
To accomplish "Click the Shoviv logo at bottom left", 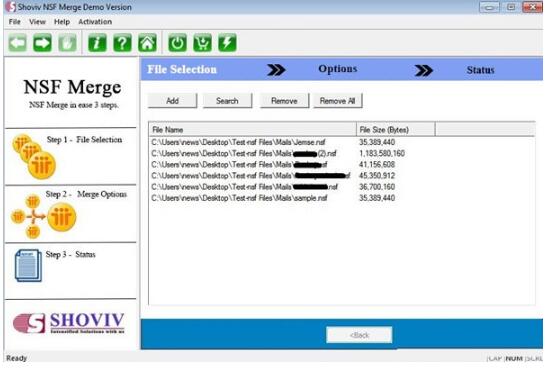I will click(69, 323).
